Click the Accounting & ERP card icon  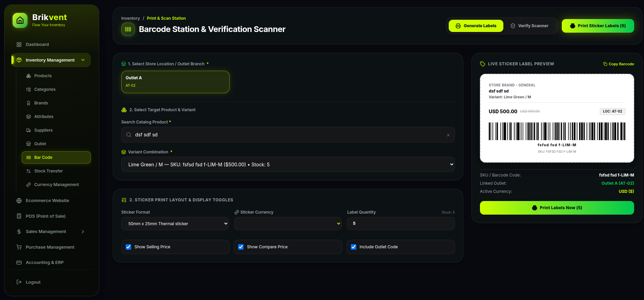click(19, 263)
